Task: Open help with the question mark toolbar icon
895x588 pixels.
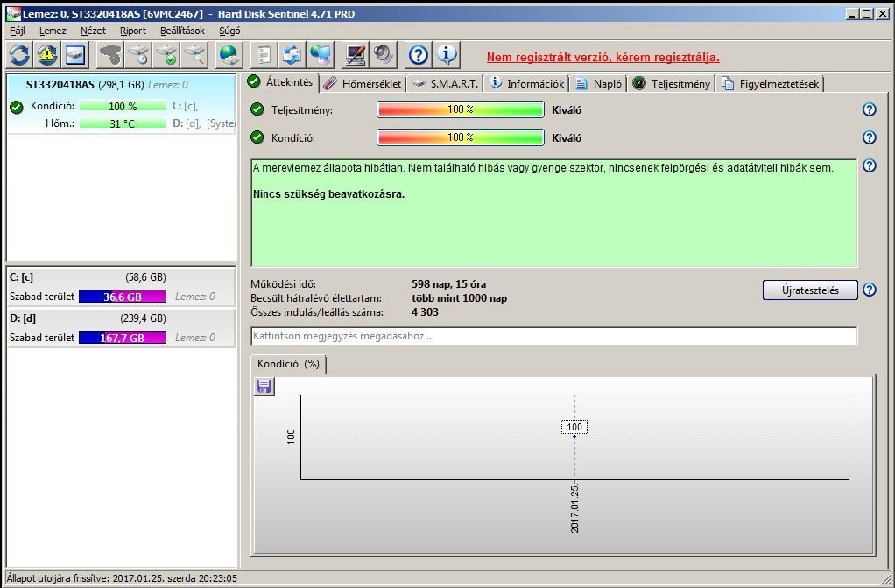Action: (419, 55)
